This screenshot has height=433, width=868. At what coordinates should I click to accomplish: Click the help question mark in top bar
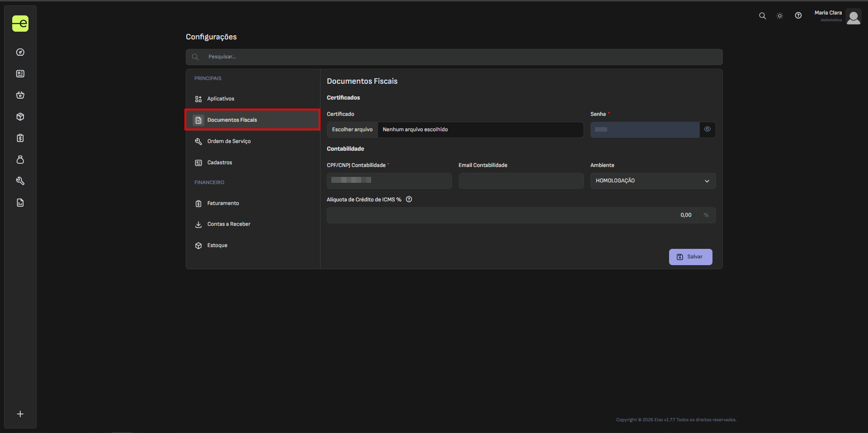click(798, 15)
